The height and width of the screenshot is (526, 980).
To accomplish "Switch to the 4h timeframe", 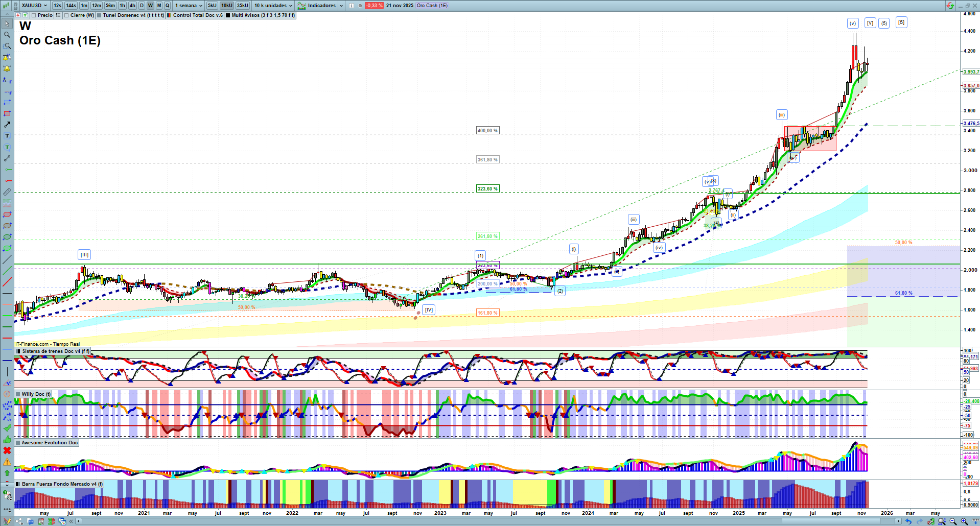I will point(132,6).
